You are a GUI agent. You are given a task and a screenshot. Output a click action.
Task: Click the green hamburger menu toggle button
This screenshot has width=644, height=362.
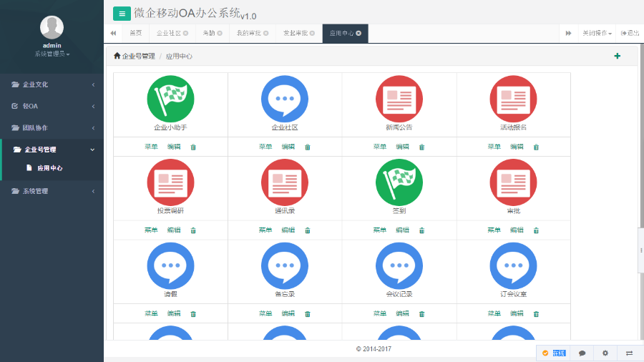[x=122, y=13]
